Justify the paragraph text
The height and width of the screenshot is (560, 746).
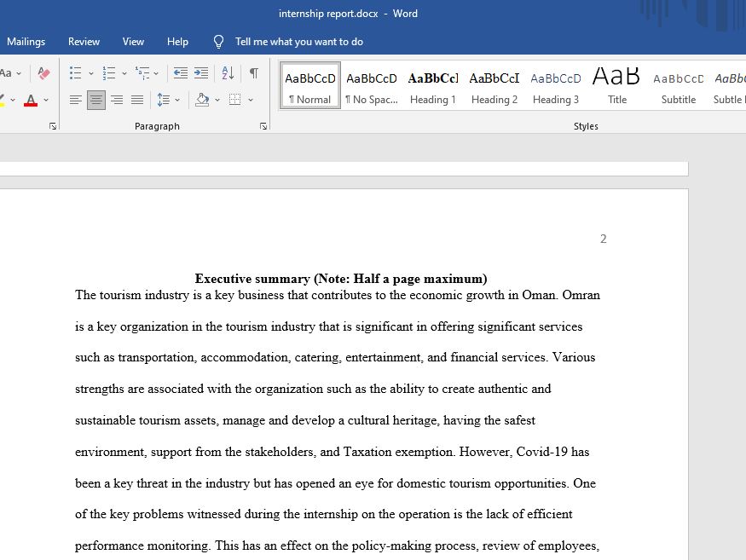[x=137, y=100]
